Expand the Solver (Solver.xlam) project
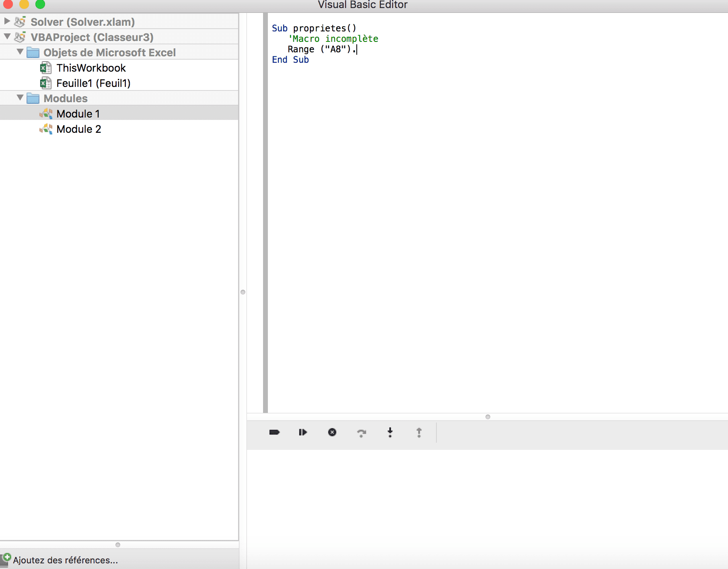Screen dimensions: 728x569 [x=7, y=21]
